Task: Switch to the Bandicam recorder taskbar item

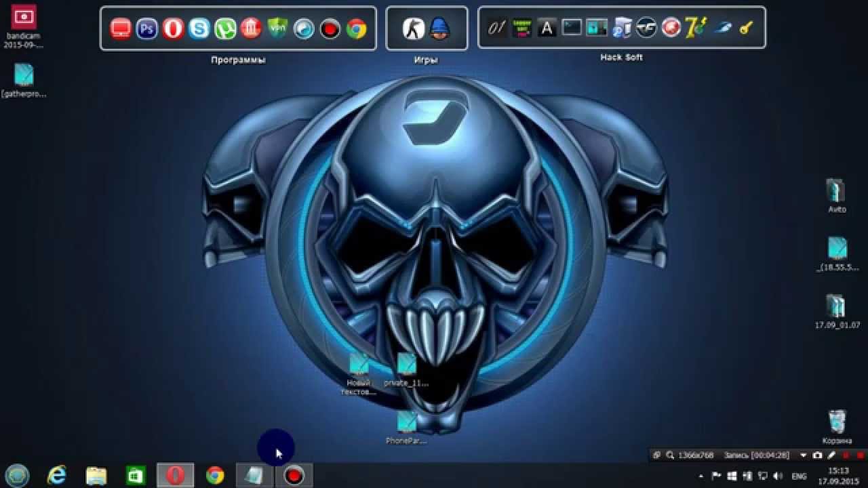Action: click(294, 476)
